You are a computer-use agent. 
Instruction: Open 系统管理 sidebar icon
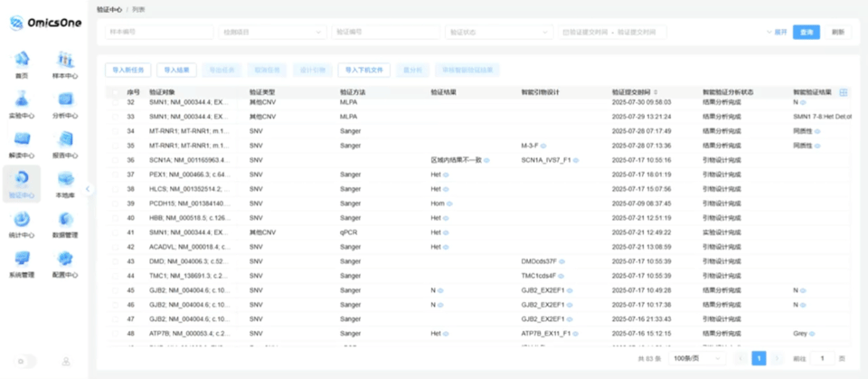coord(22,260)
